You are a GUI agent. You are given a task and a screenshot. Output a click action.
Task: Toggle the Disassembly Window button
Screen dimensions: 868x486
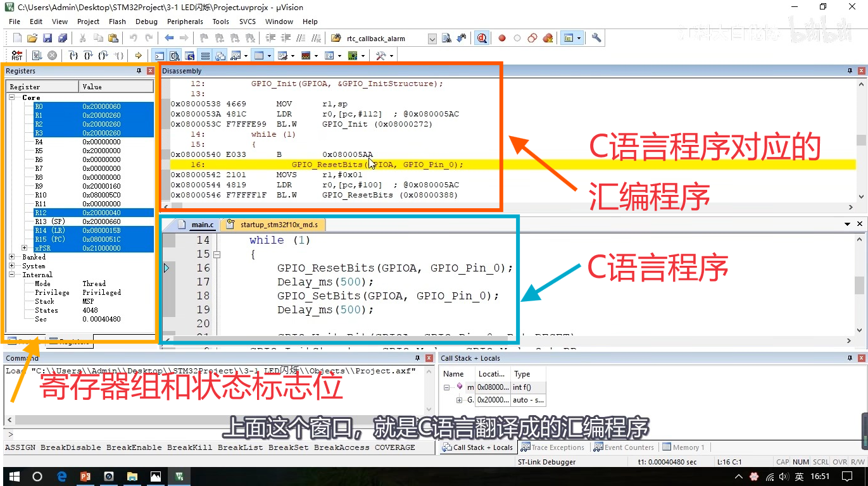tap(174, 56)
